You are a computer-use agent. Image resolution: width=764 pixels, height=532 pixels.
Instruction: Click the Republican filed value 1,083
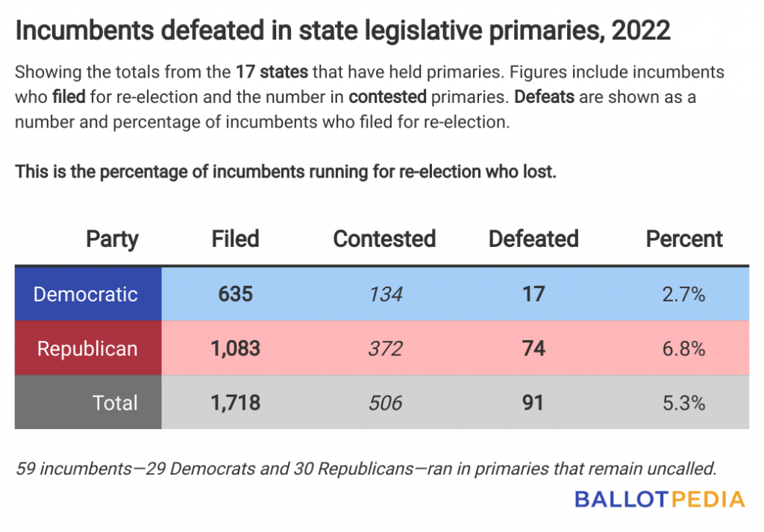[235, 348]
